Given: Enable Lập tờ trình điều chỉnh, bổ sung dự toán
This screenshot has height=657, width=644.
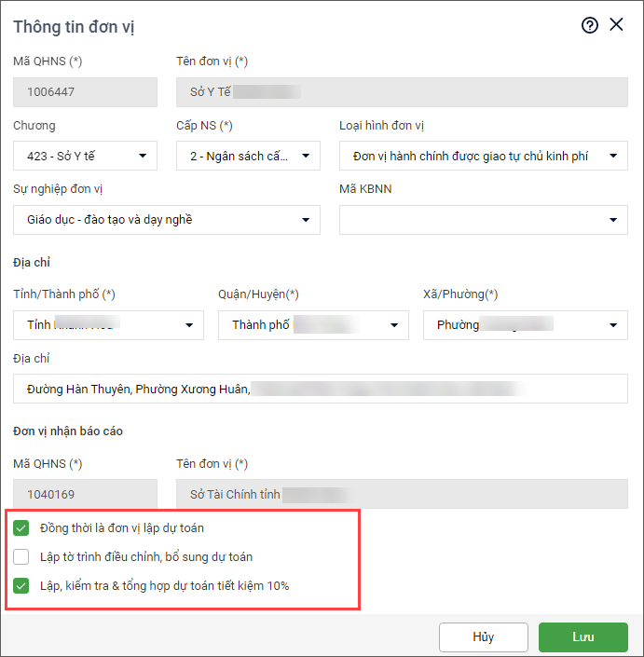Looking at the screenshot, I should [x=21, y=557].
